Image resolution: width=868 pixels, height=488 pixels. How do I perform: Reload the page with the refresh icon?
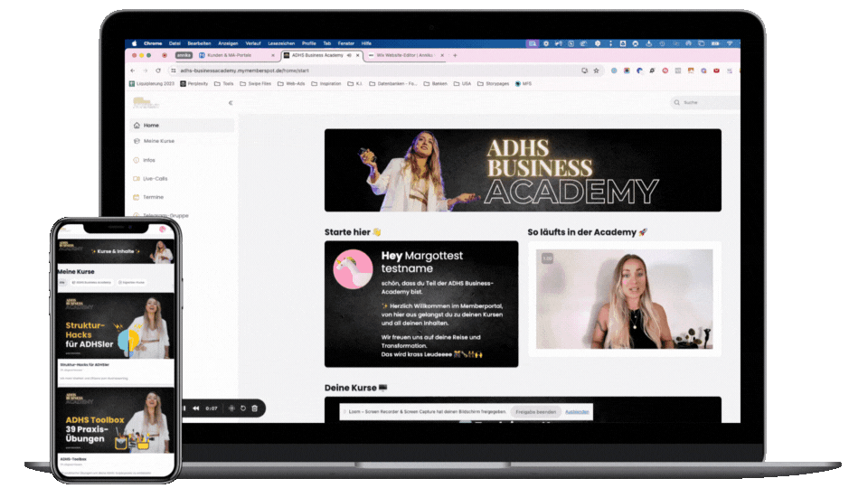158,70
